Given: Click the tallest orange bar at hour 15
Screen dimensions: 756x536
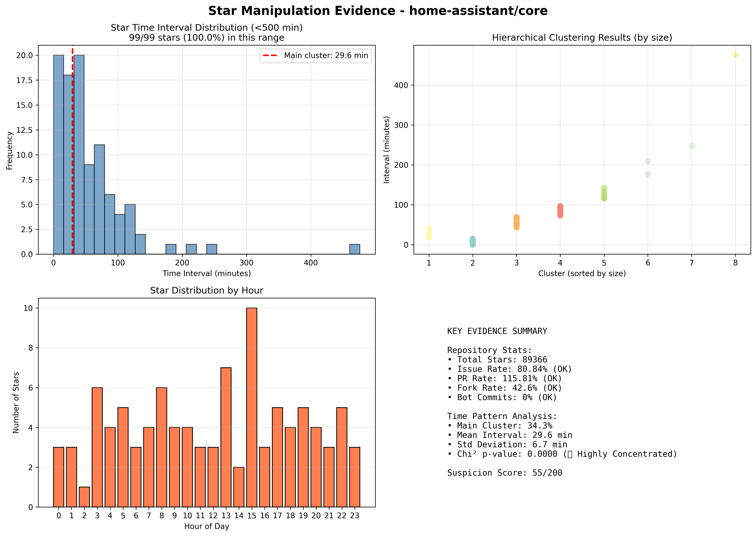Looking at the screenshot, I should [x=252, y=408].
